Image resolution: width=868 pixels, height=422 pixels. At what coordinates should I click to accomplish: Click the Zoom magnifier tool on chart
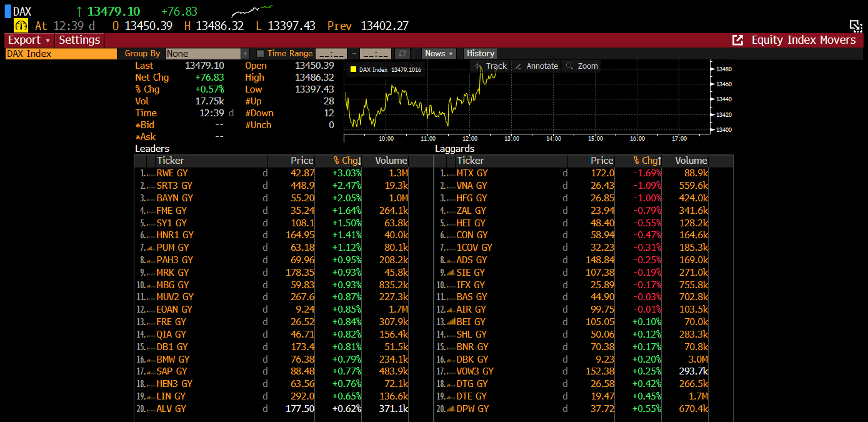[x=569, y=66]
